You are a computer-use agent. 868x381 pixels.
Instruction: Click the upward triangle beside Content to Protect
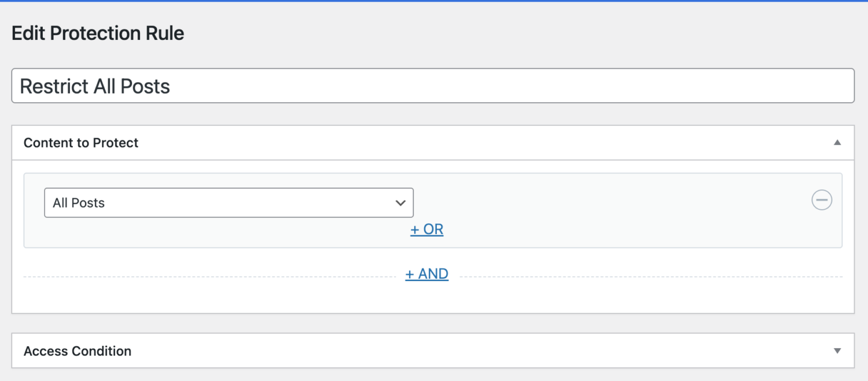(837, 142)
